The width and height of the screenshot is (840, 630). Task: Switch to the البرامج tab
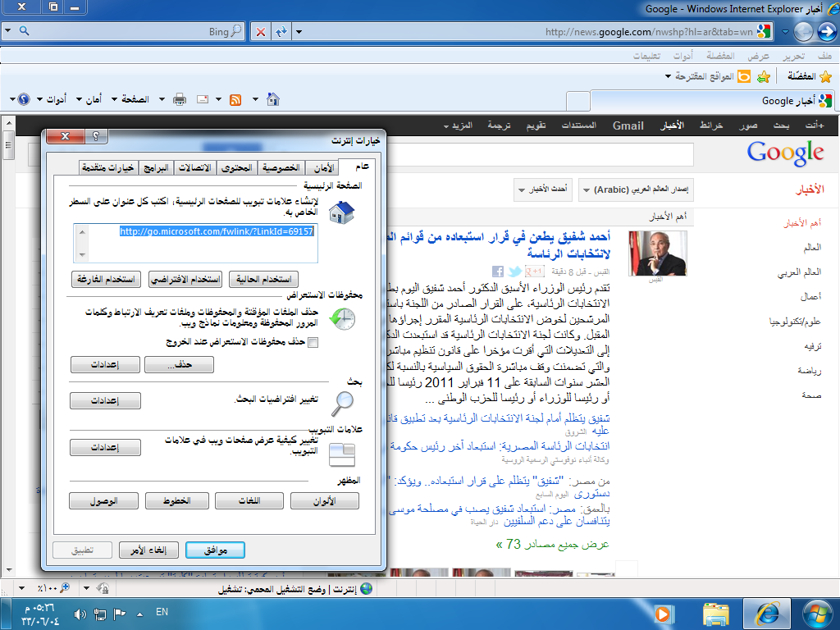(156, 167)
